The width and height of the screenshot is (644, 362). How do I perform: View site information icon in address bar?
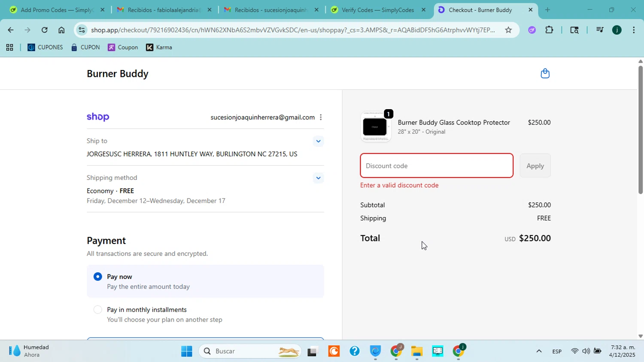click(82, 30)
